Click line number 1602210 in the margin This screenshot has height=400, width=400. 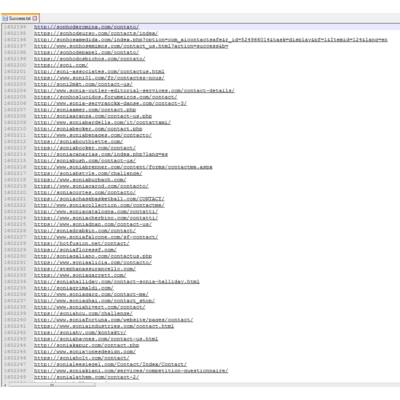tap(15, 129)
